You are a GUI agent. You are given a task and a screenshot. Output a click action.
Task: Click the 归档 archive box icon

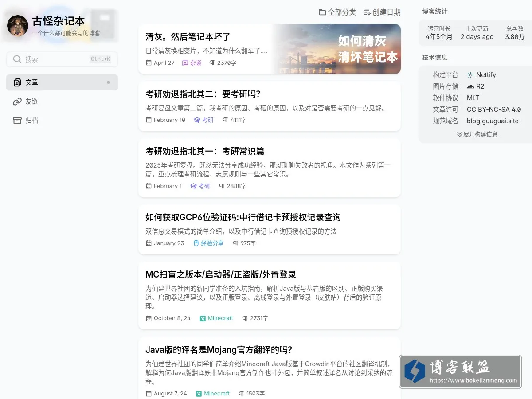[x=17, y=121]
